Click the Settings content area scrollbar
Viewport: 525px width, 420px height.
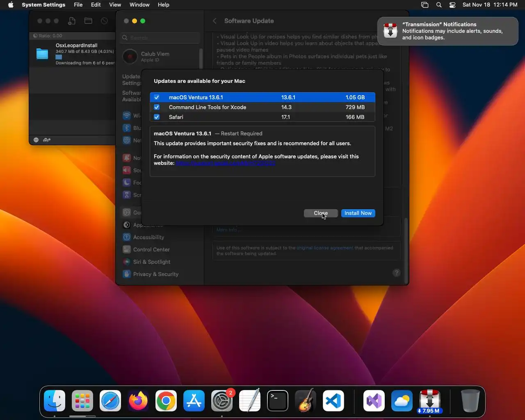pyautogui.click(x=406, y=250)
